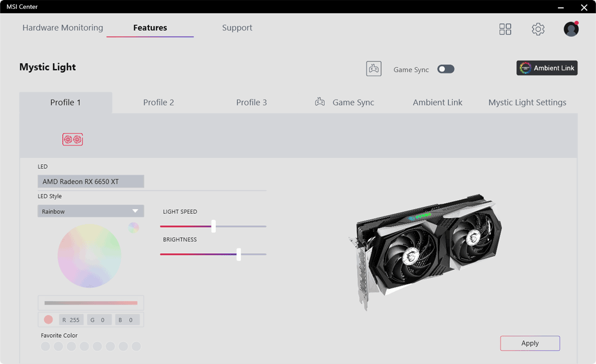Image resolution: width=596 pixels, height=364 pixels.
Task: Open the Ambient Link tab
Action: pyautogui.click(x=437, y=102)
